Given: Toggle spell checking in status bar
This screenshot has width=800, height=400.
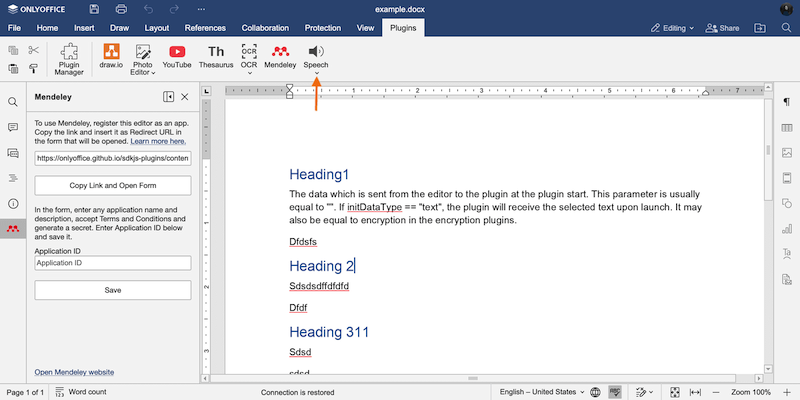Looking at the screenshot, I should click(x=617, y=392).
